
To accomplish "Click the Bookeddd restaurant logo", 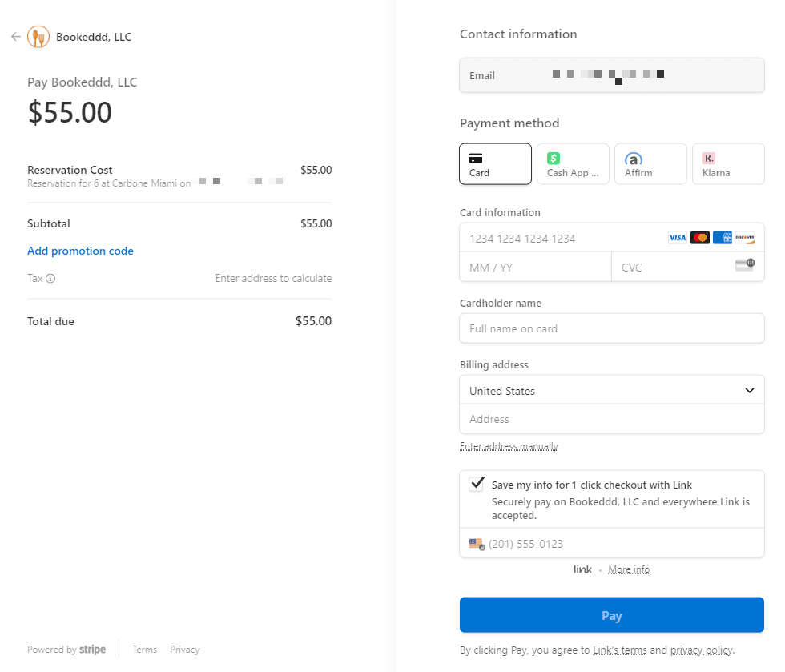I will tap(37, 36).
